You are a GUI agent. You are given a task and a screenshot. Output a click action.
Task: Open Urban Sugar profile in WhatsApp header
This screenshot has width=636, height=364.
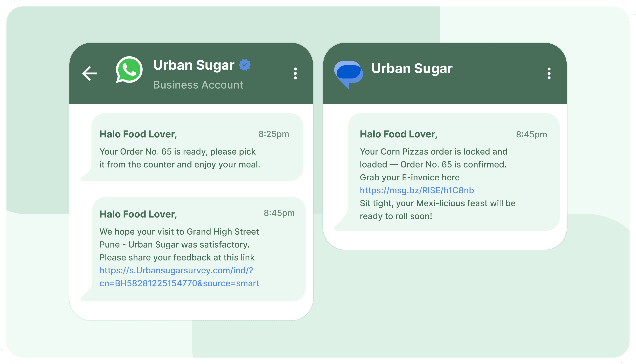[194, 65]
